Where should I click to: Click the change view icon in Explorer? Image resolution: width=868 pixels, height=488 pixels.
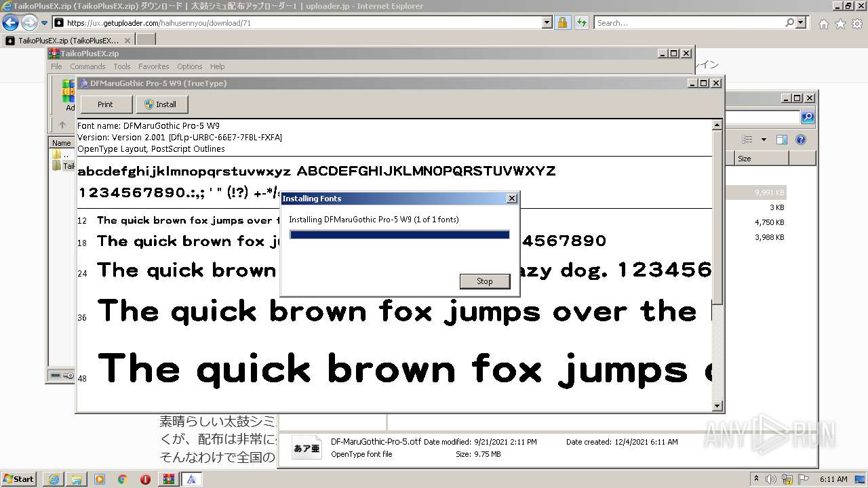(x=747, y=140)
